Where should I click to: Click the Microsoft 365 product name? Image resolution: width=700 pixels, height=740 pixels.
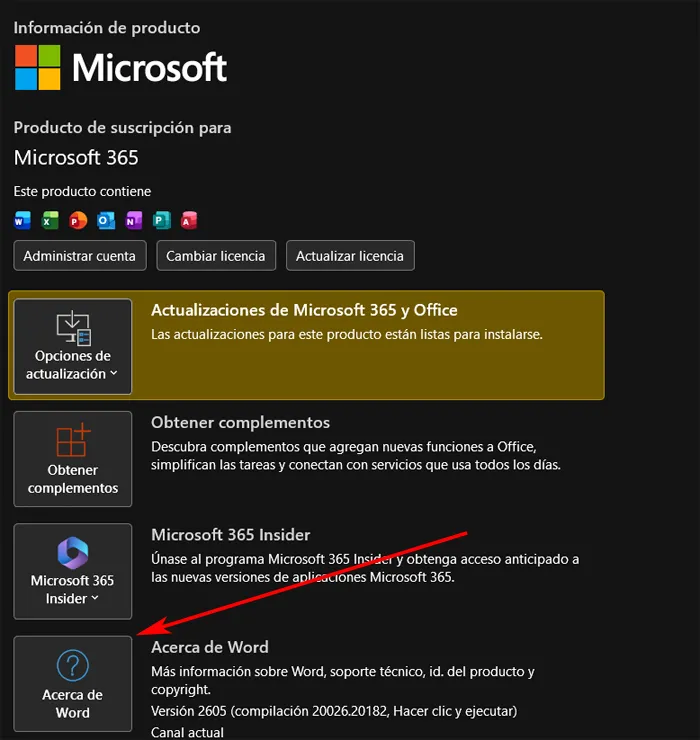pyautogui.click(x=76, y=158)
